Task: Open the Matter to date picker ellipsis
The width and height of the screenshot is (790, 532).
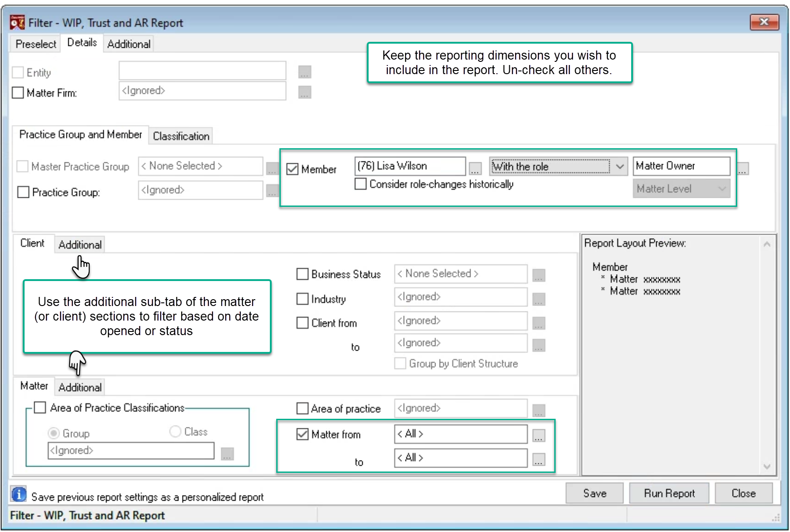Action: pos(539,459)
